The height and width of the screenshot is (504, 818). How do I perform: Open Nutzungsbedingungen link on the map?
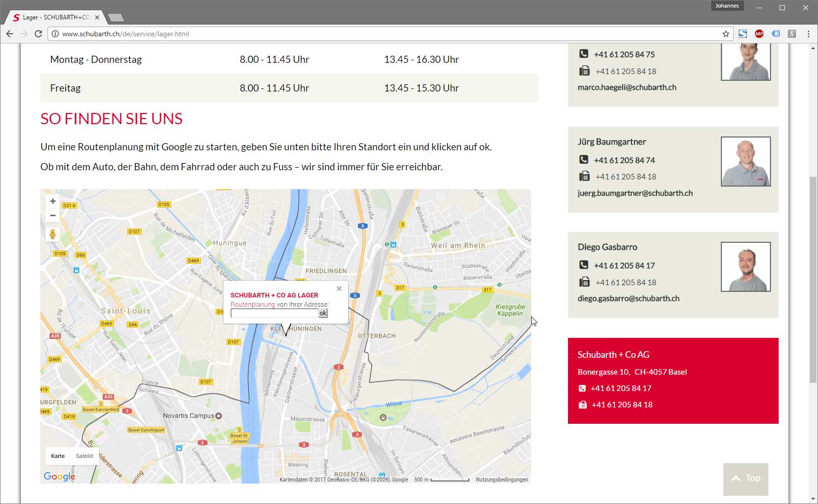click(502, 479)
